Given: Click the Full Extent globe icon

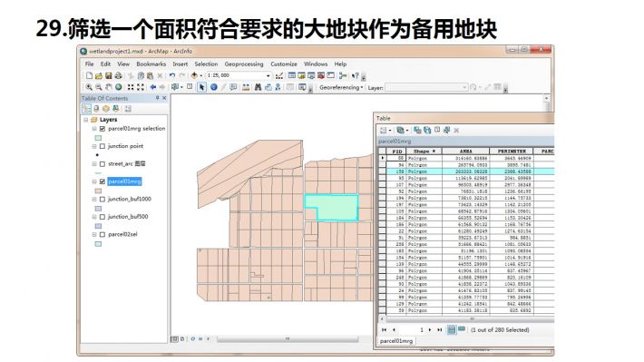Looking at the screenshot, I should tap(118, 87).
